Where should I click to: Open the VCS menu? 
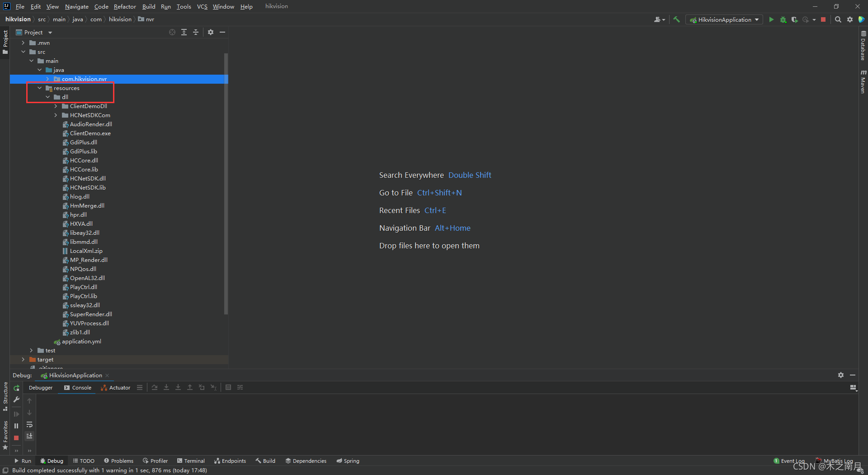coord(202,6)
